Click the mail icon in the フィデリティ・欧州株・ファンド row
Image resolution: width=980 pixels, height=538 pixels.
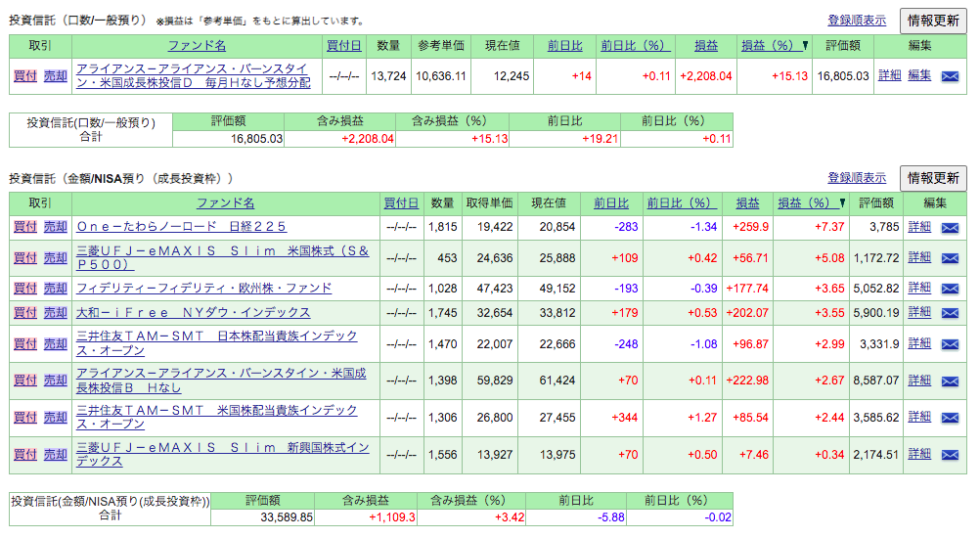(950, 289)
